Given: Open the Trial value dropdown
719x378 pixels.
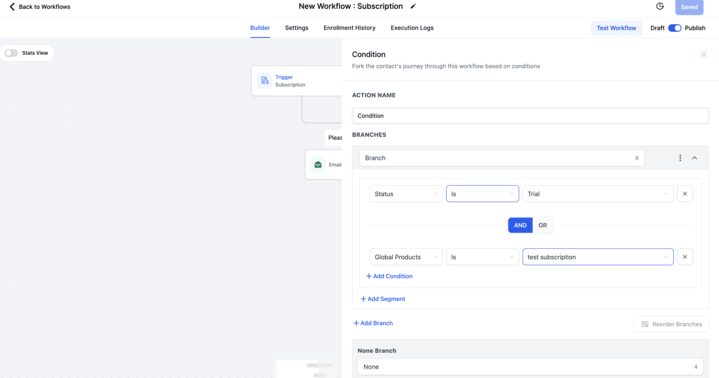Looking at the screenshot, I should [x=598, y=194].
